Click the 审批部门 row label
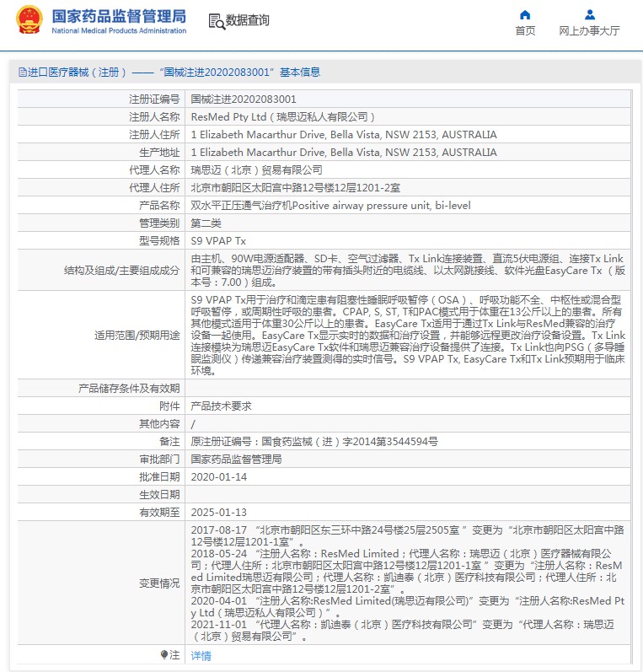Viewport: 643px width, 672px height. tap(159, 459)
